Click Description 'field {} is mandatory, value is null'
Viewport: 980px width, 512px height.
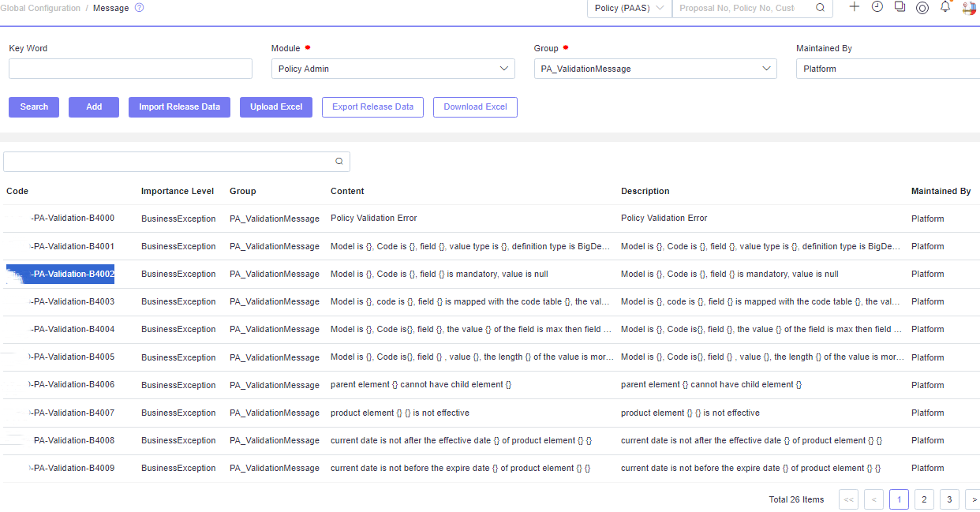point(730,274)
